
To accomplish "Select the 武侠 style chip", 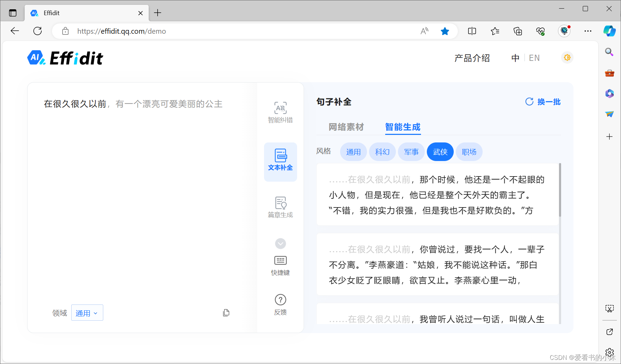I will click(x=440, y=152).
